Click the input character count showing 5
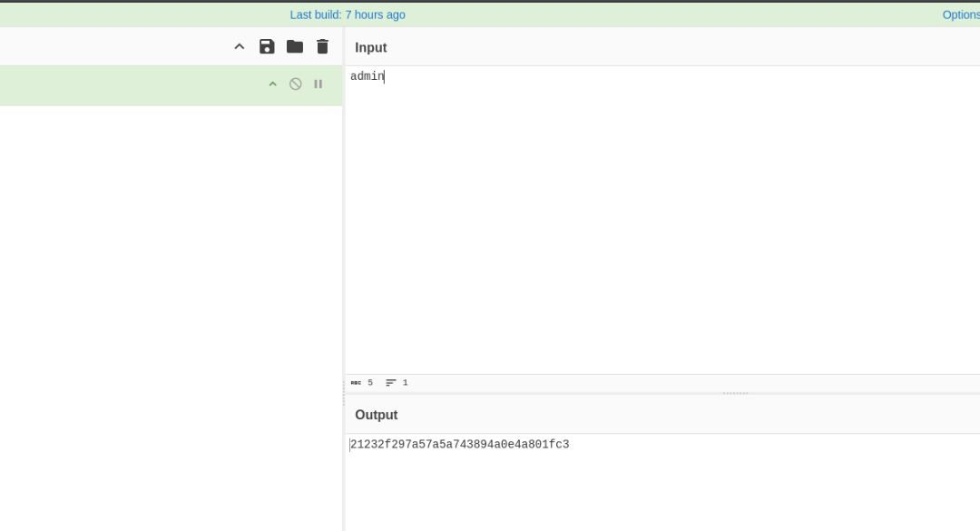Image resolution: width=980 pixels, height=531 pixels. click(x=362, y=382)
